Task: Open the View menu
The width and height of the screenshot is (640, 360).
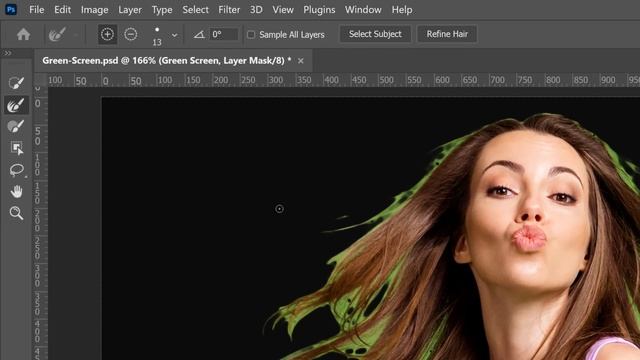Action: [283, 10]
